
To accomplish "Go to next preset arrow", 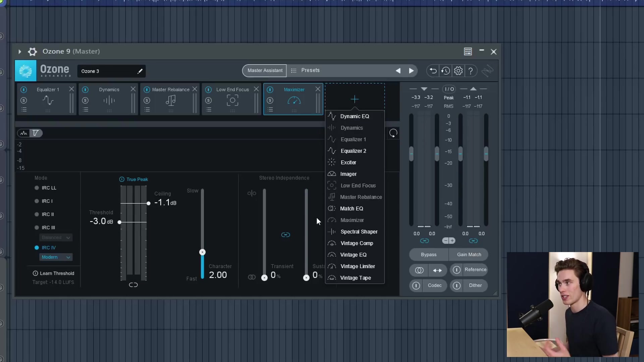I will tap(411, 71).
